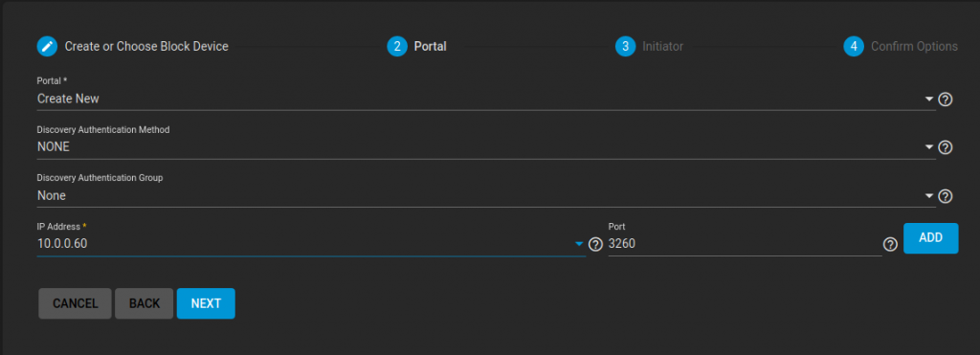
Task: Click the step 2 Portal circle icon
Action: [x=397, y=46]
